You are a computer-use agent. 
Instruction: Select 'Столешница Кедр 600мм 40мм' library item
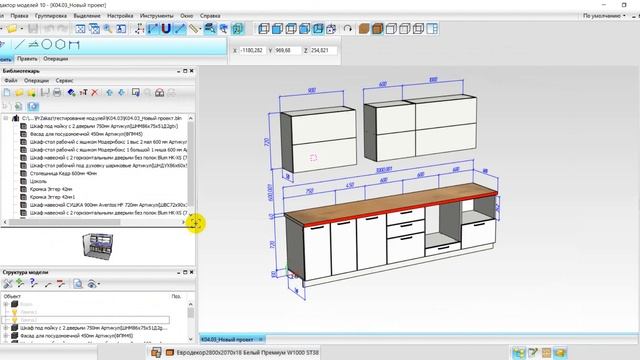click(64, 173)
